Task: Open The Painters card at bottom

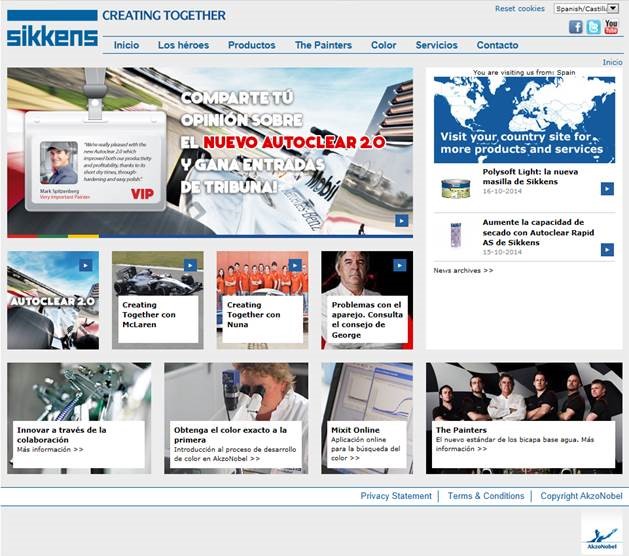Action: pyautogui.click(x=524, y=418)
